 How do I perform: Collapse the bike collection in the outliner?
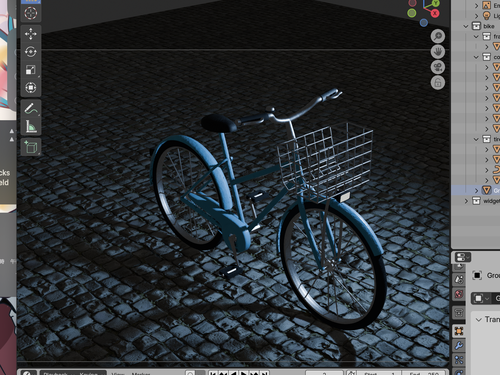point(466,26)
